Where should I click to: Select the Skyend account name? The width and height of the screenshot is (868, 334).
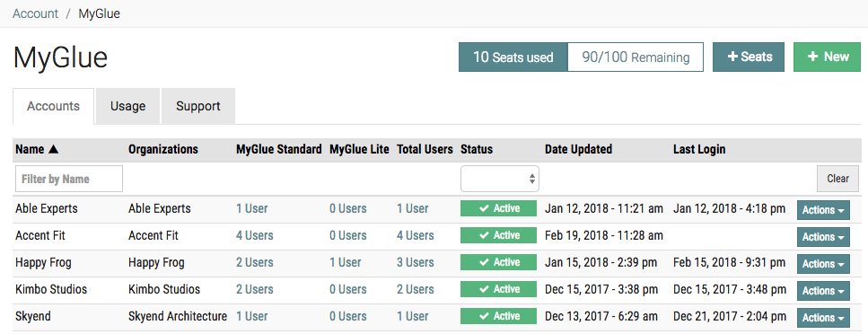click(33, 316)
